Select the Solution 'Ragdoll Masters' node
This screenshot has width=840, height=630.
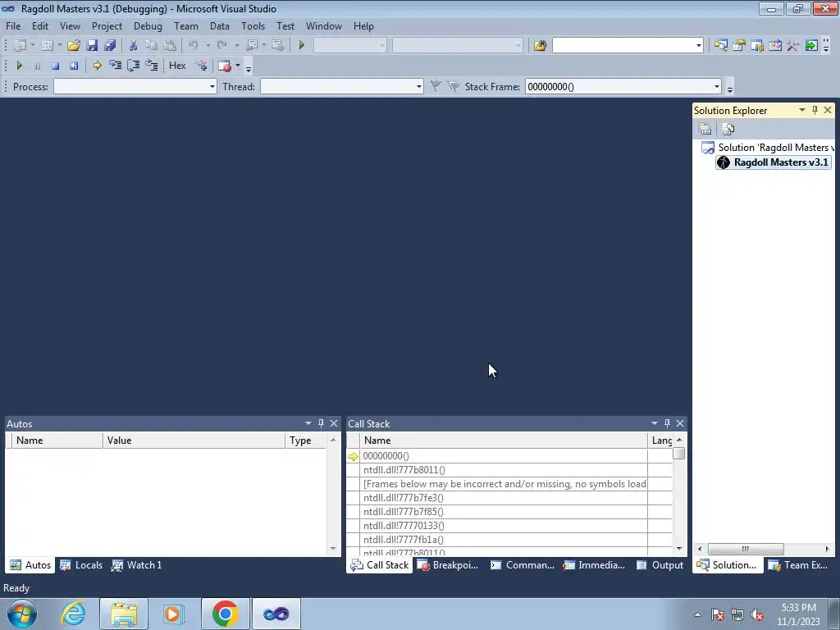tap(768, 148)
